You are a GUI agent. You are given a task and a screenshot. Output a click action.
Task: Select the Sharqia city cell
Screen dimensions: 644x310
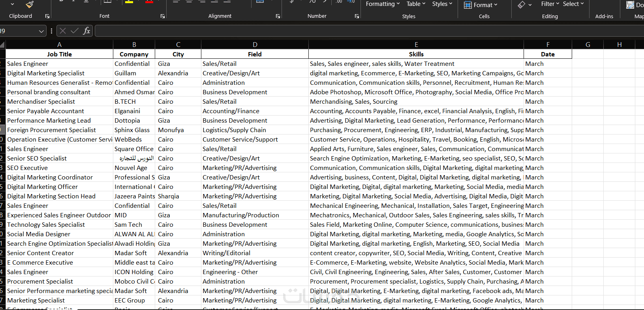[x=178, y=196]
